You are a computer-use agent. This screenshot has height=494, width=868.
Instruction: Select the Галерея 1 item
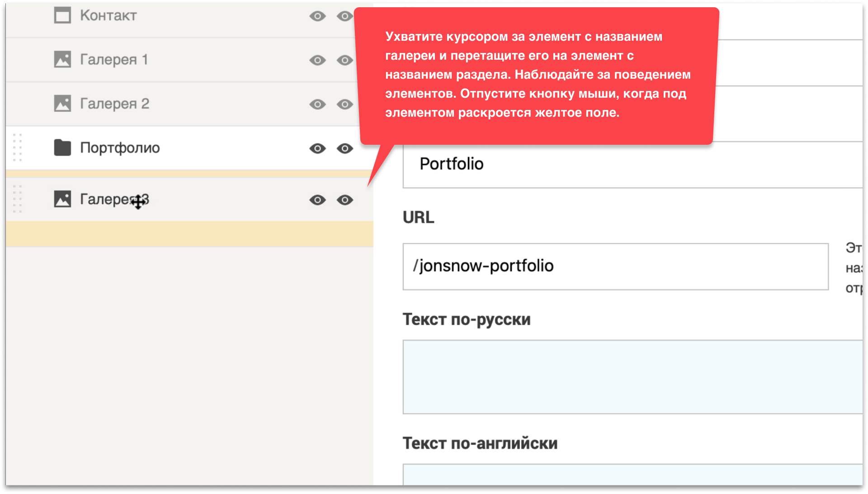point(114,60)
